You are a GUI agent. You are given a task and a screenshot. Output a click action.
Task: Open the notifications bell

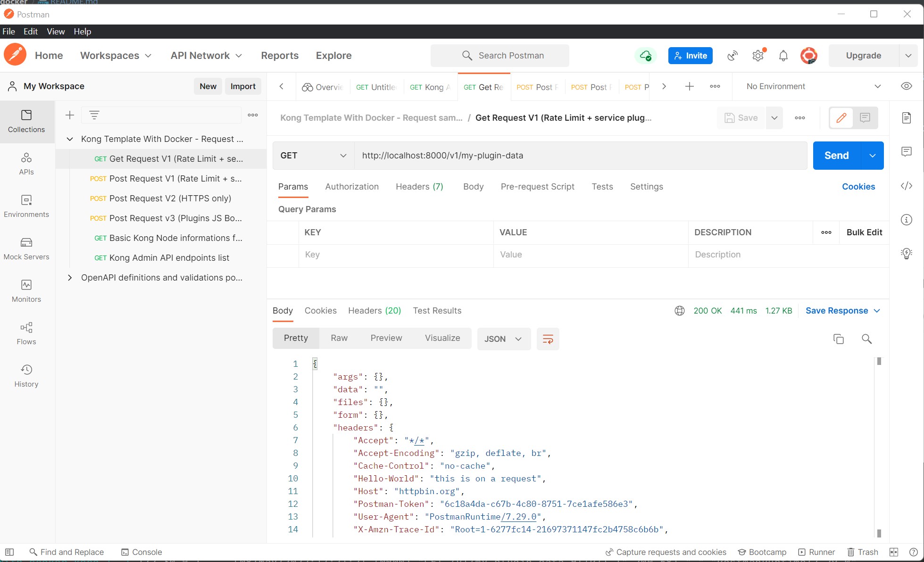(783, 56)
